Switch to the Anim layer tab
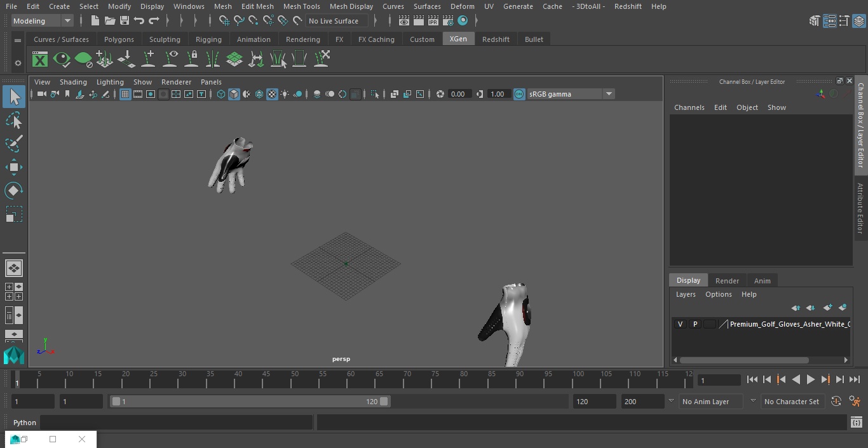 762,281
